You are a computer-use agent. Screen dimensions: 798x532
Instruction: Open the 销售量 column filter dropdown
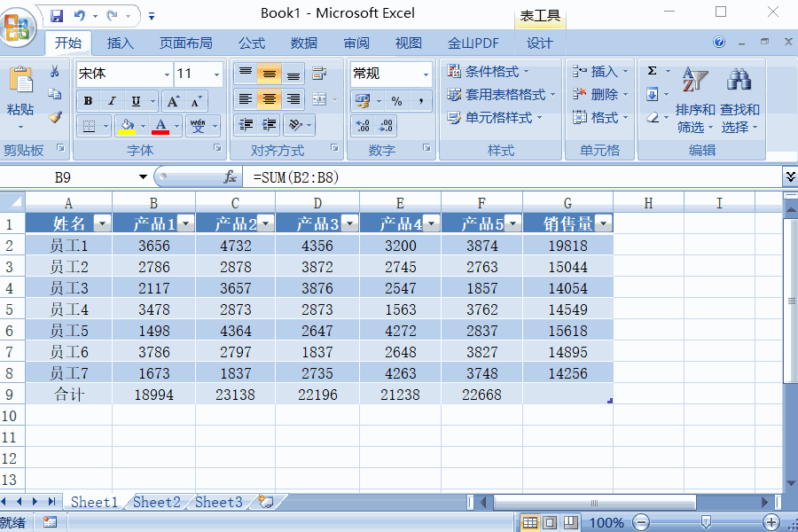coord(604,223)
